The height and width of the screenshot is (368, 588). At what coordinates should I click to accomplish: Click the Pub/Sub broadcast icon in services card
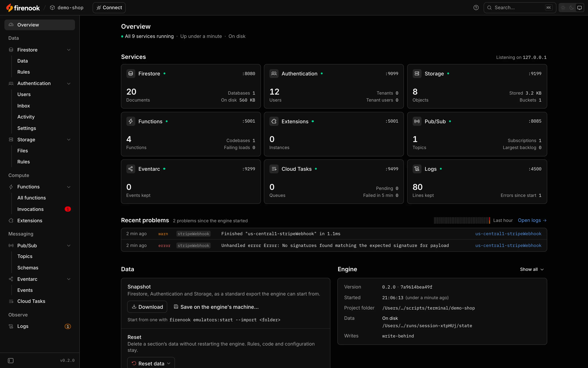[x=417, y=121]
